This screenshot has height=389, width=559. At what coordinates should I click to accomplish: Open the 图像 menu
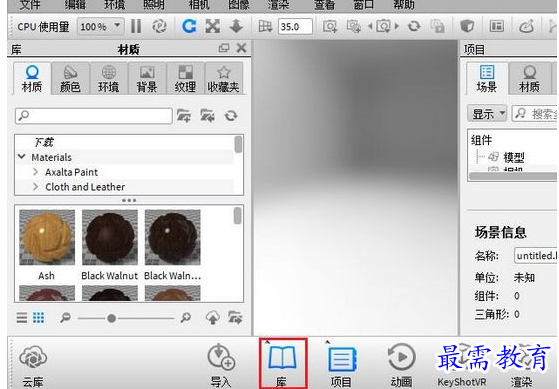pyautogui.click(x=239, y=5)
